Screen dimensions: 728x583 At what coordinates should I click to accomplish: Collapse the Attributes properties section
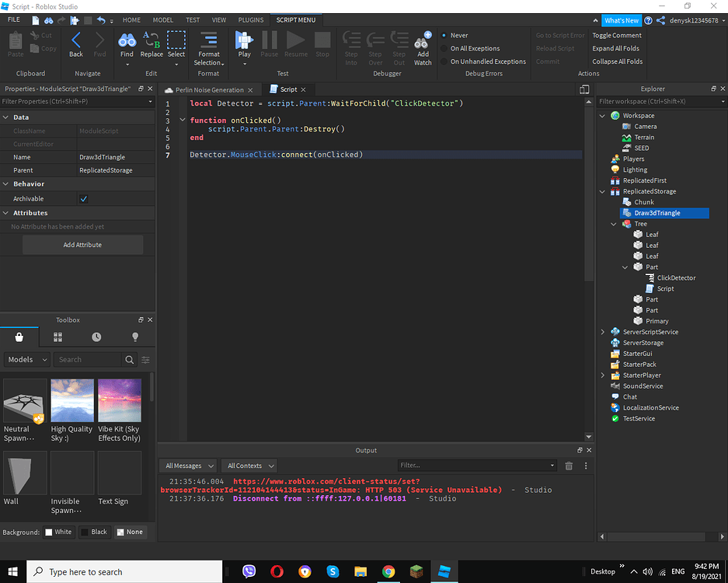6,213
